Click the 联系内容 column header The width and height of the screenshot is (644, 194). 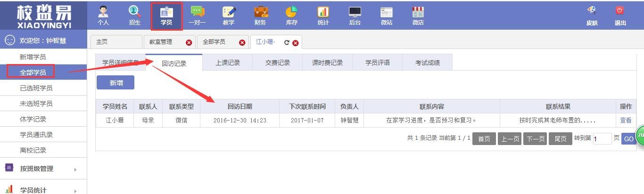[432, 106]
